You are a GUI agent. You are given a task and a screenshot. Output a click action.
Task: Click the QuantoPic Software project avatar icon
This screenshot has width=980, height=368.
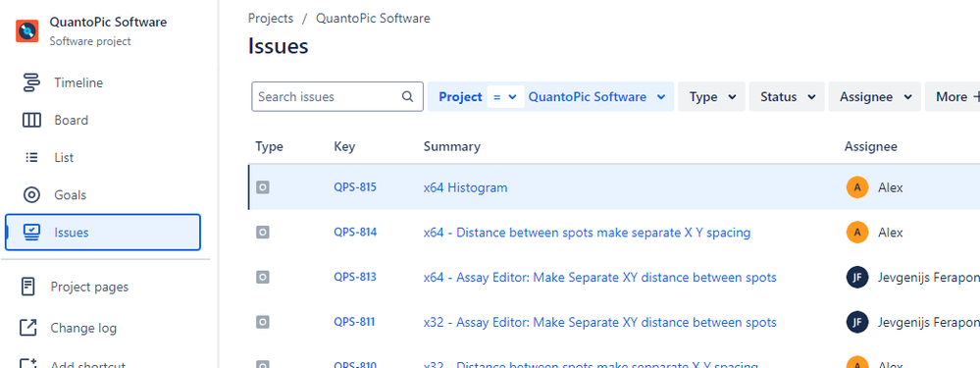(26, 30)
